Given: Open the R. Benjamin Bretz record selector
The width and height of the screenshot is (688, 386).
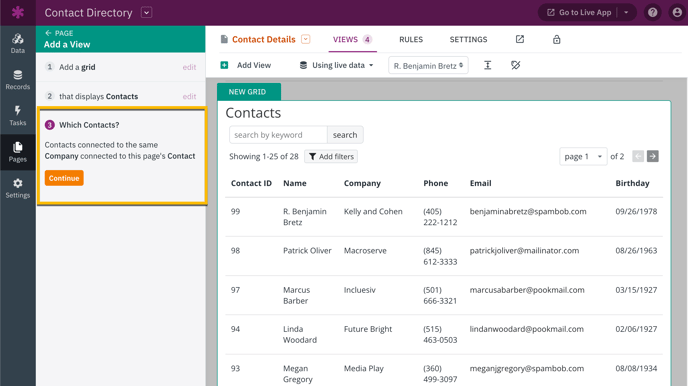Looking at the screenshot, I should 428,65.
